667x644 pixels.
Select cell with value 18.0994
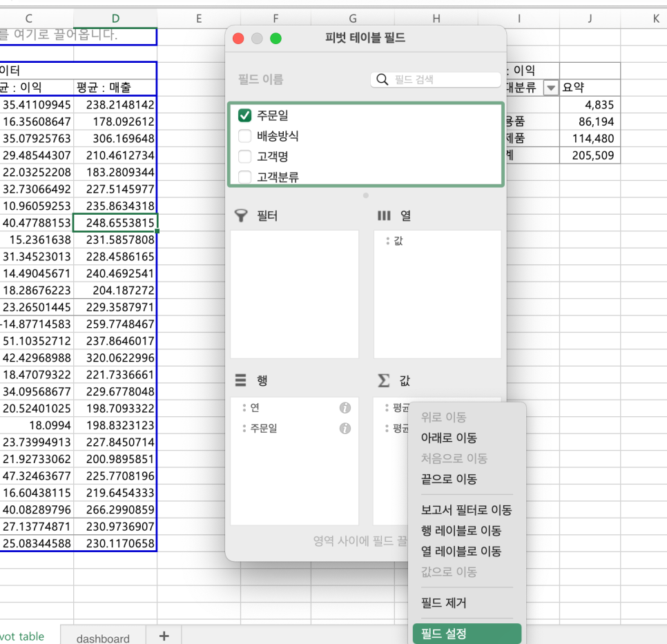click(37, 425)
